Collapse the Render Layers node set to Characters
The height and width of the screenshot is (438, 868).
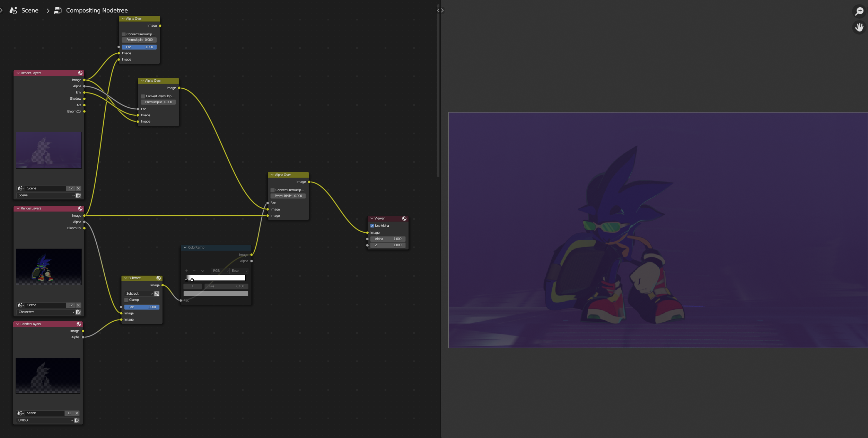[18, 208]
